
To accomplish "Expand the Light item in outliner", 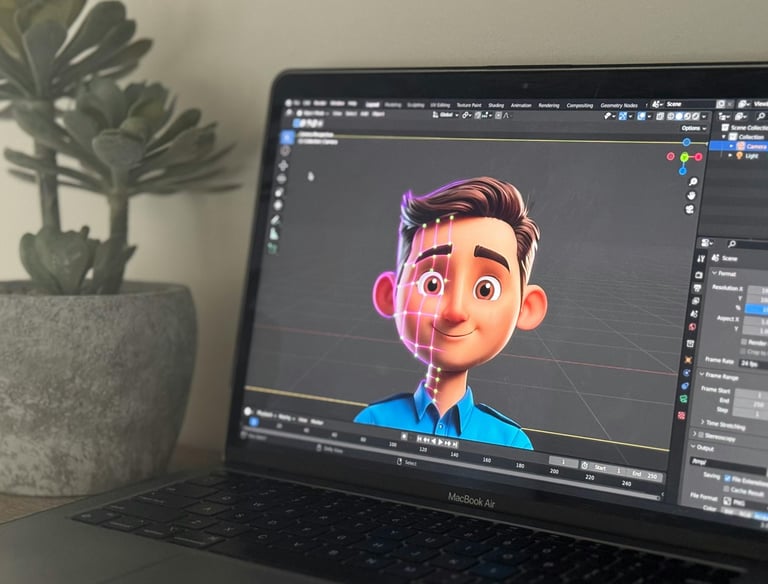I will (730, 155).
